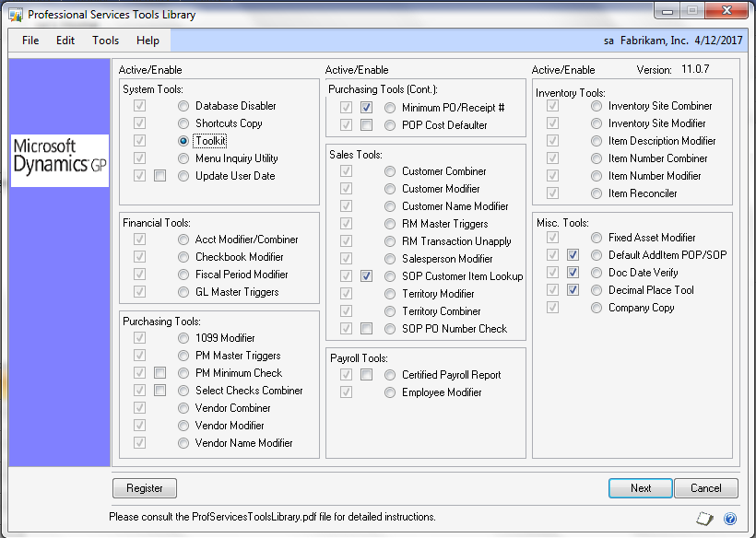Open the Tools menu
This screenshot has height=538, width=756.
click(106, 41)
